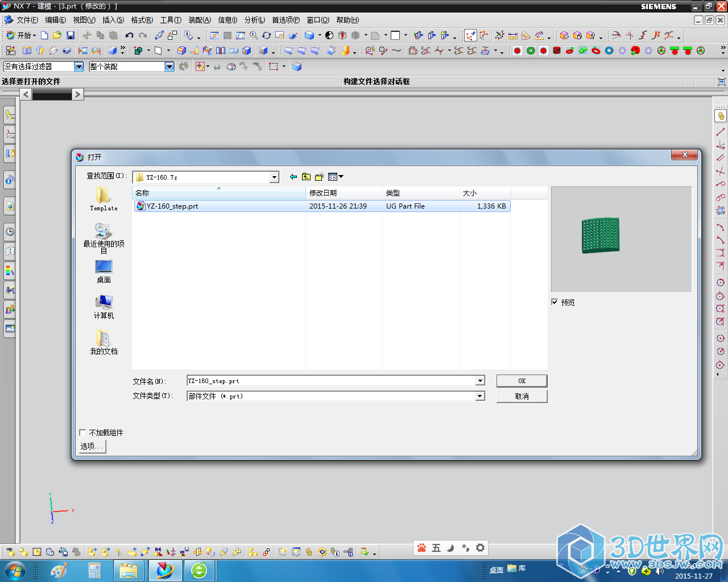Image resolution: width=728 pixels, height=582 pixels.
Task: Open the Computer (计算机) location in places bar
Action: [104, 307]
